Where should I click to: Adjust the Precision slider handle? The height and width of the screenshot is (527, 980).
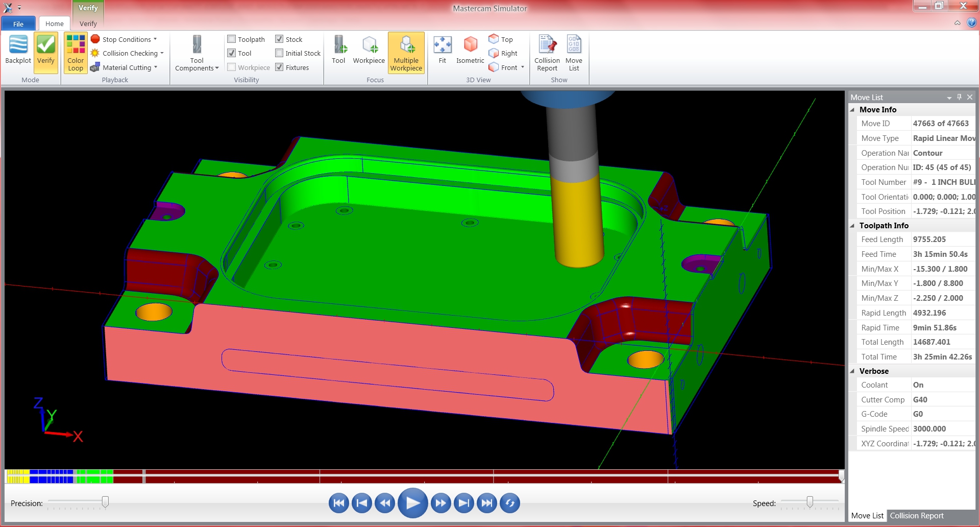tap(105, 502)
